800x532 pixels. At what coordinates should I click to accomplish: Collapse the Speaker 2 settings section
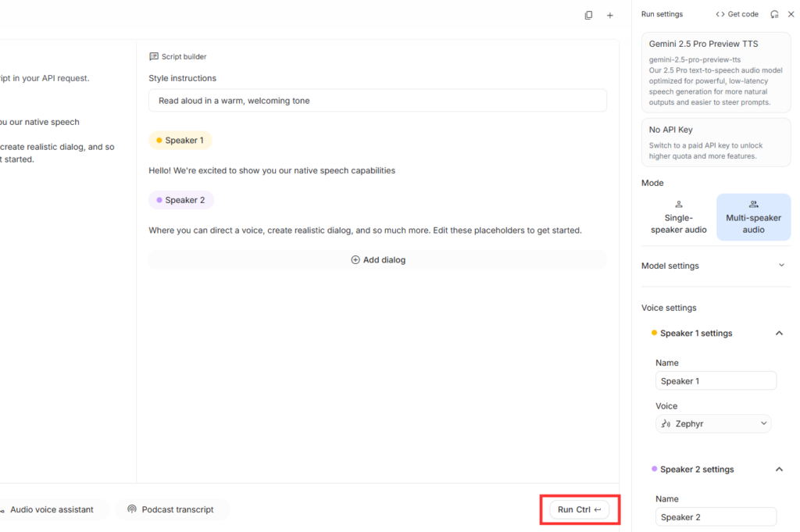[778, 470]
